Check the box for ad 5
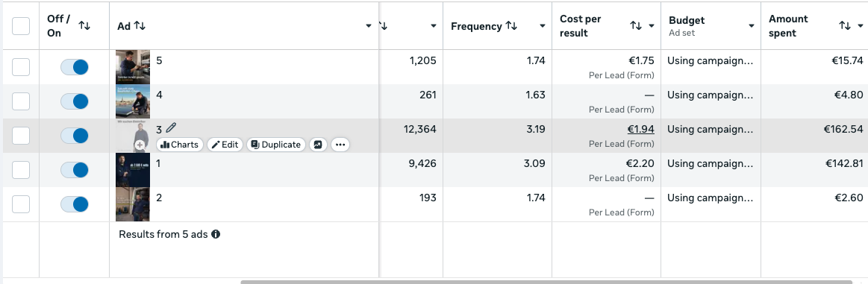 21,67
